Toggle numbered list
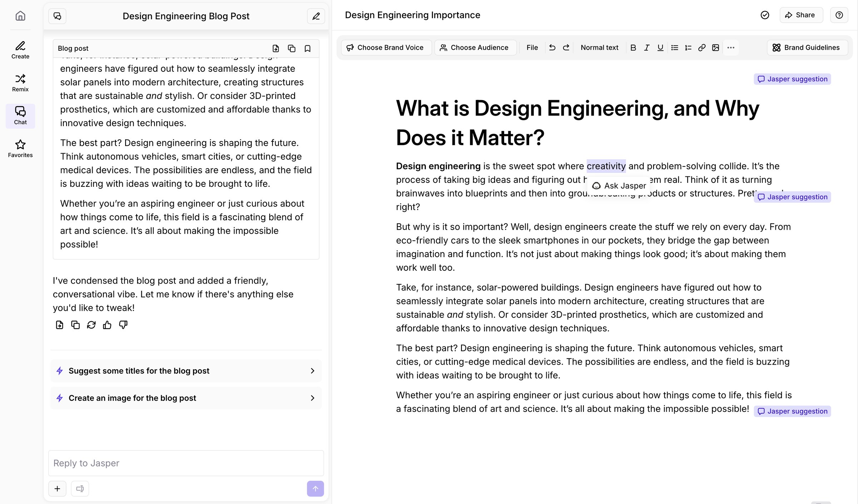 [x=688, y=48]
